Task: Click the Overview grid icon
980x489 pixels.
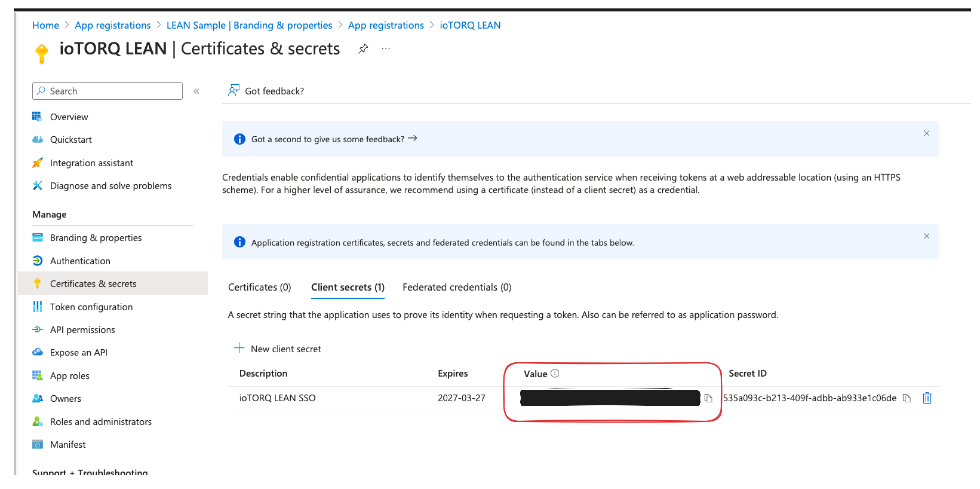Action: (37, 117)
